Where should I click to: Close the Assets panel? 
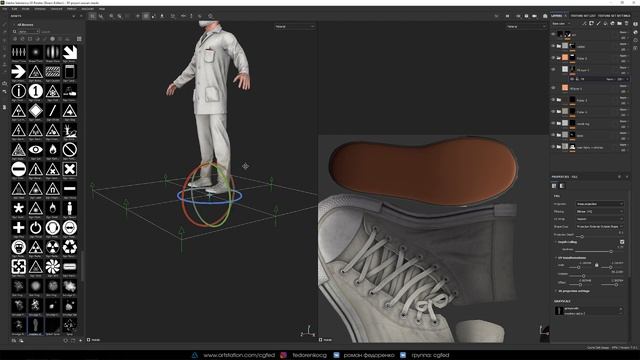81,16
